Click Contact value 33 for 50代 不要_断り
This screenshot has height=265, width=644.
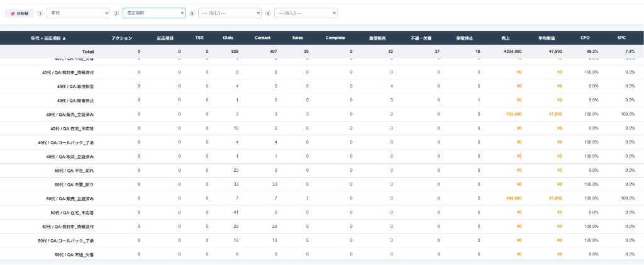pyautogui.click(x=275, y=184)
